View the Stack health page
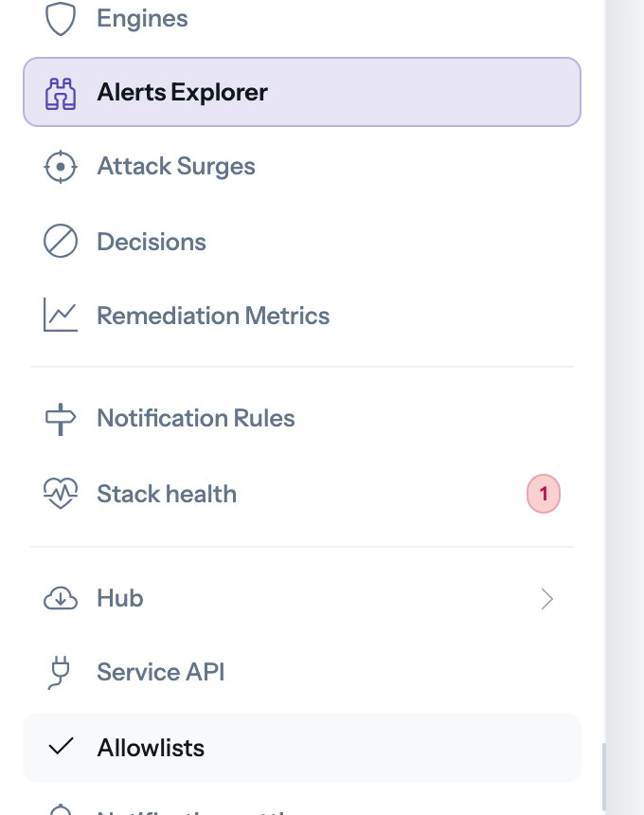This screenshot has height=815, width=644. tap(302, 493)
